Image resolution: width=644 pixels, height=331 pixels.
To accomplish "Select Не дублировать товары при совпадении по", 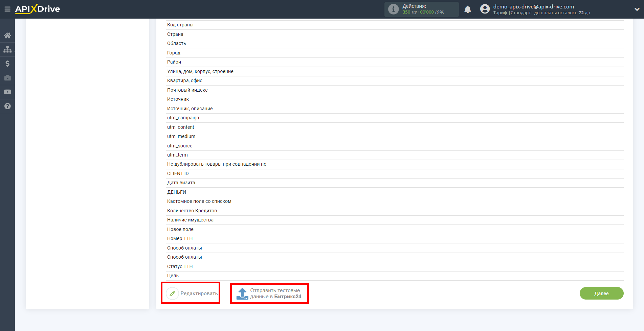I will [395, 164].
